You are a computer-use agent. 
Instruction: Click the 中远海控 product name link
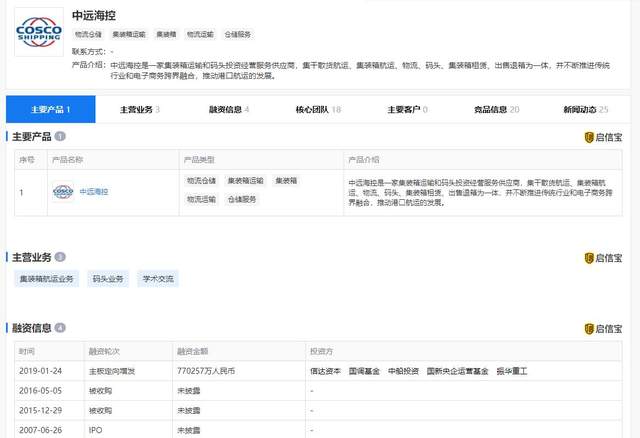(95, 190)
